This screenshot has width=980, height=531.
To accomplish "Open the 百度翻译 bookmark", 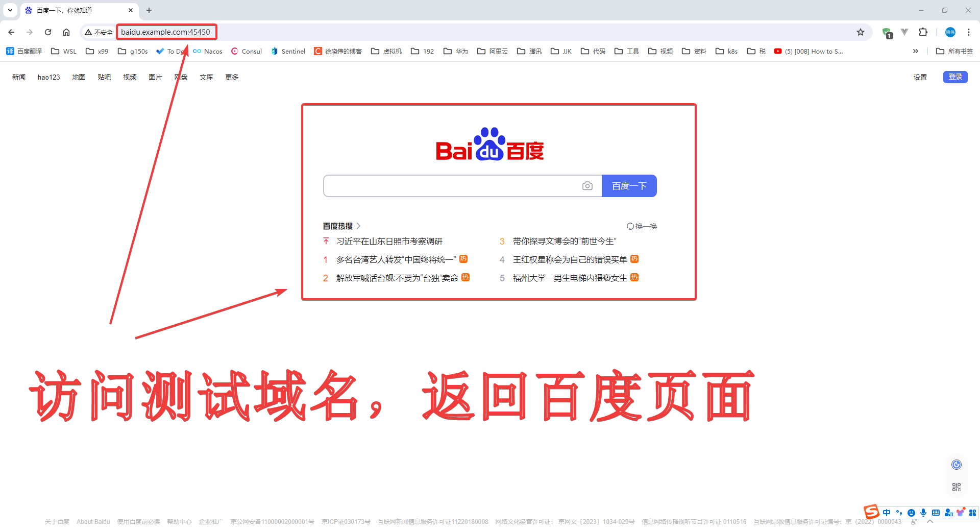I will pyautogui.click(x=24, y=51).
